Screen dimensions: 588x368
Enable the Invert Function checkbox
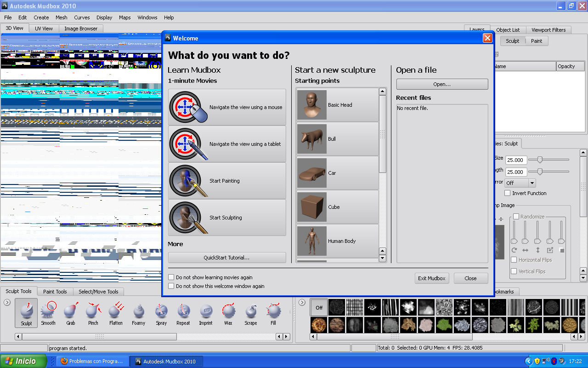[508, 193]
